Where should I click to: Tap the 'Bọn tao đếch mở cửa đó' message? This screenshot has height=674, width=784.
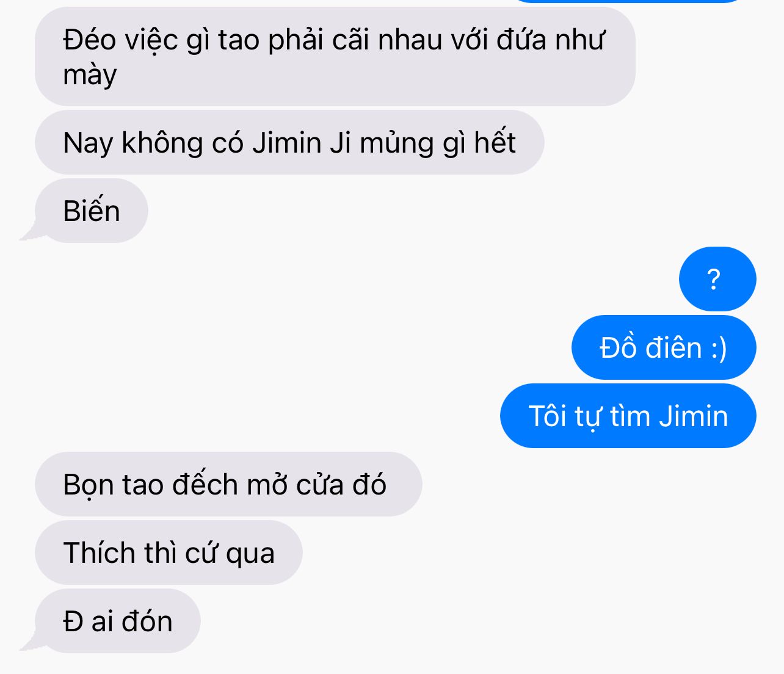tap(228, 485)
